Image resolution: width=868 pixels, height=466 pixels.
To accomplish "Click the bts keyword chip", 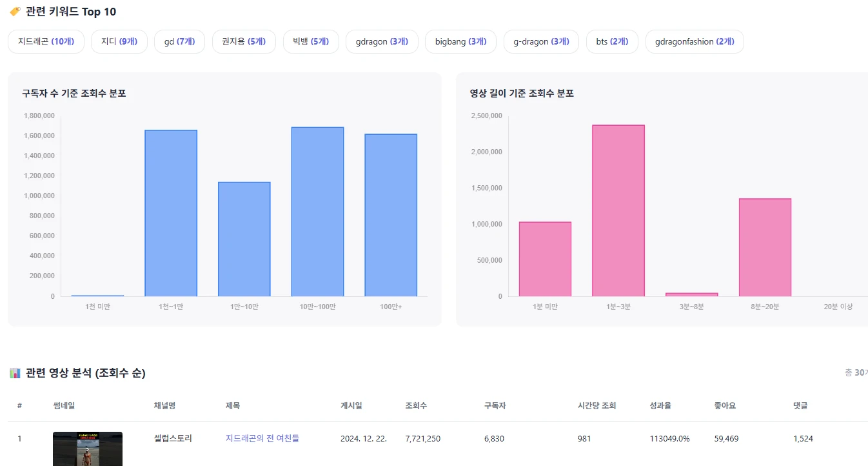I will [612, 41].
